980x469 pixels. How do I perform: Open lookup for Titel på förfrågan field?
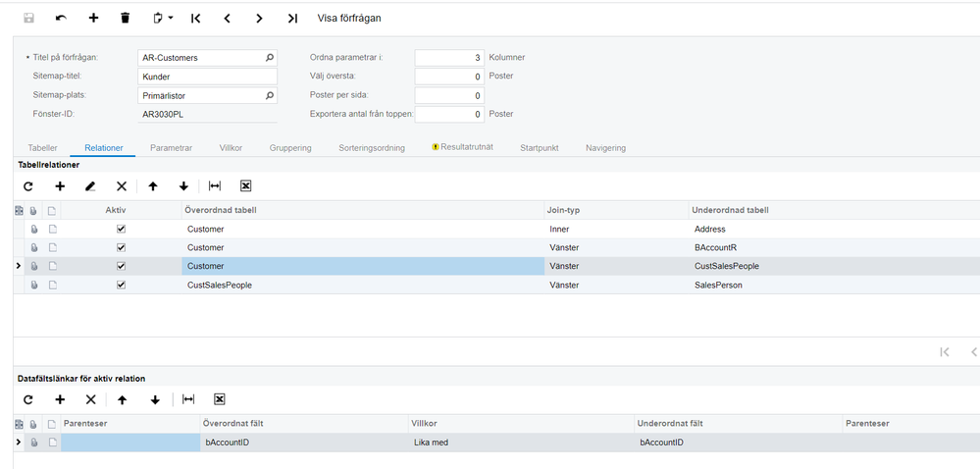tap(270, 58)
